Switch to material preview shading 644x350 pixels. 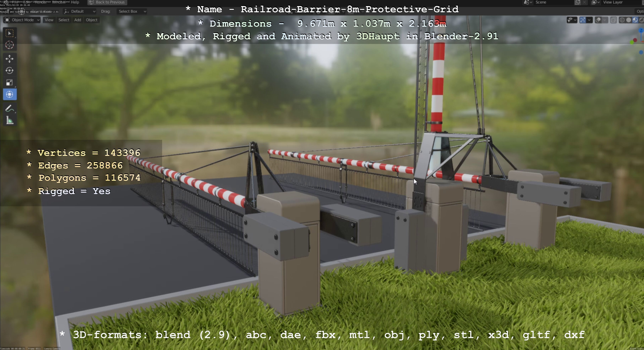635,20
